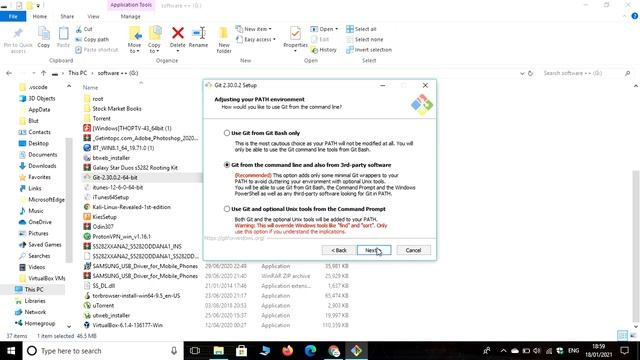Select Use Git from Git Bash only
The image size is (640, 360).
227,133
